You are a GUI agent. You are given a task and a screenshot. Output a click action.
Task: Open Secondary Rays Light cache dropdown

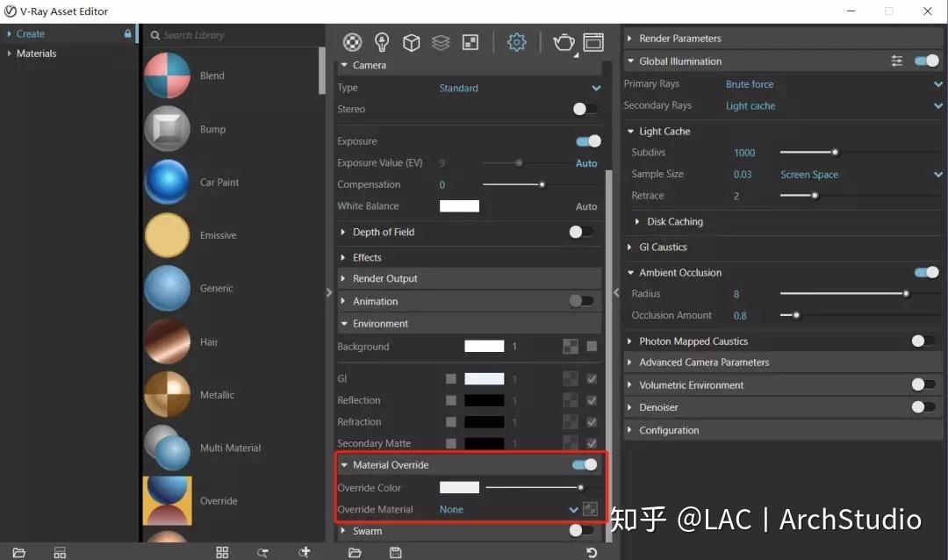(x=834, y=106)
